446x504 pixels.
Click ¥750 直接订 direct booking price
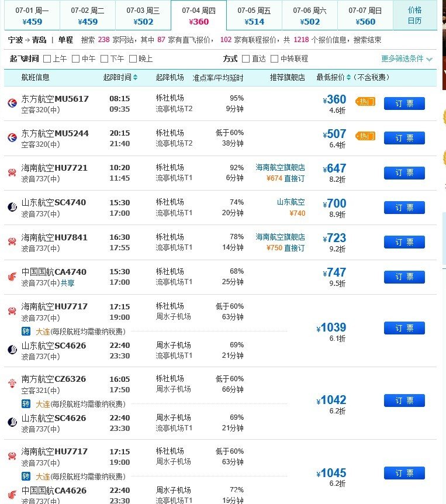click(285, 248)
